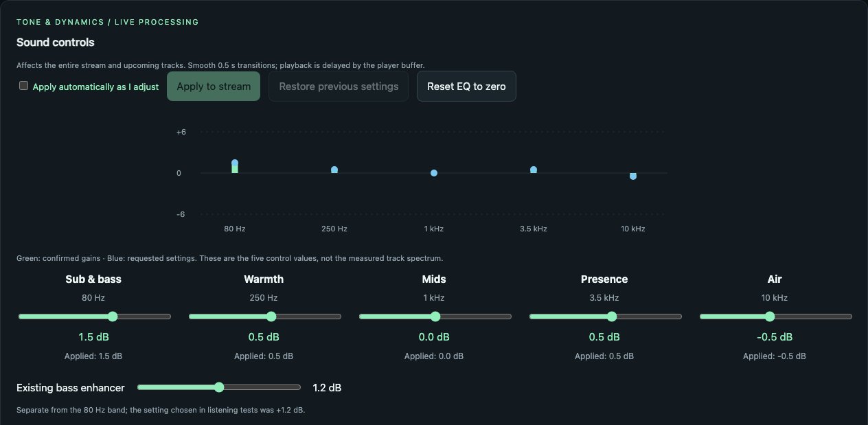Click the Presence slider handle

[x=612, y=317]
